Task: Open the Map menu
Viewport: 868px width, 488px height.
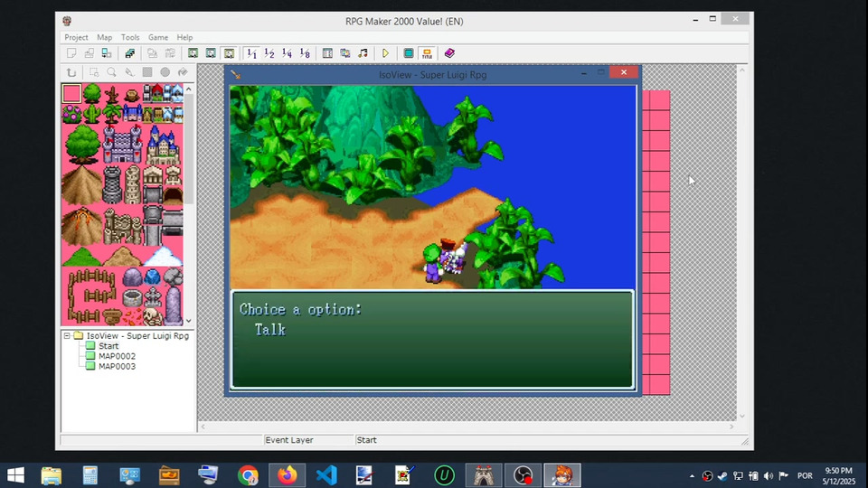Action: (x=104, y=37)
